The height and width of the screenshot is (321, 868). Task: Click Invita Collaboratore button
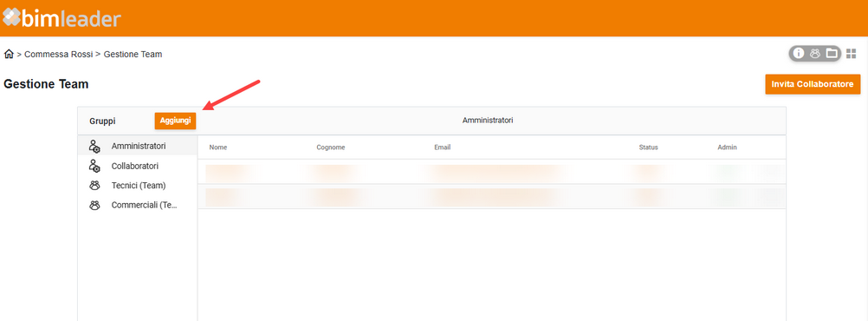[x=813, y=84]
